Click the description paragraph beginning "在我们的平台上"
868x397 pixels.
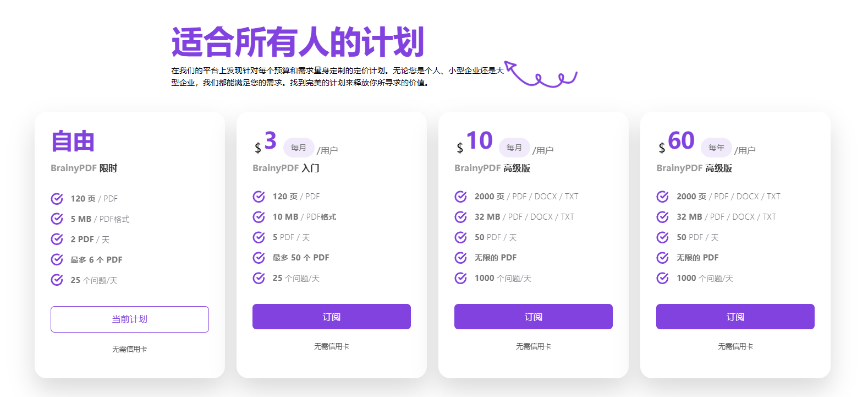(x=337, y=77)
